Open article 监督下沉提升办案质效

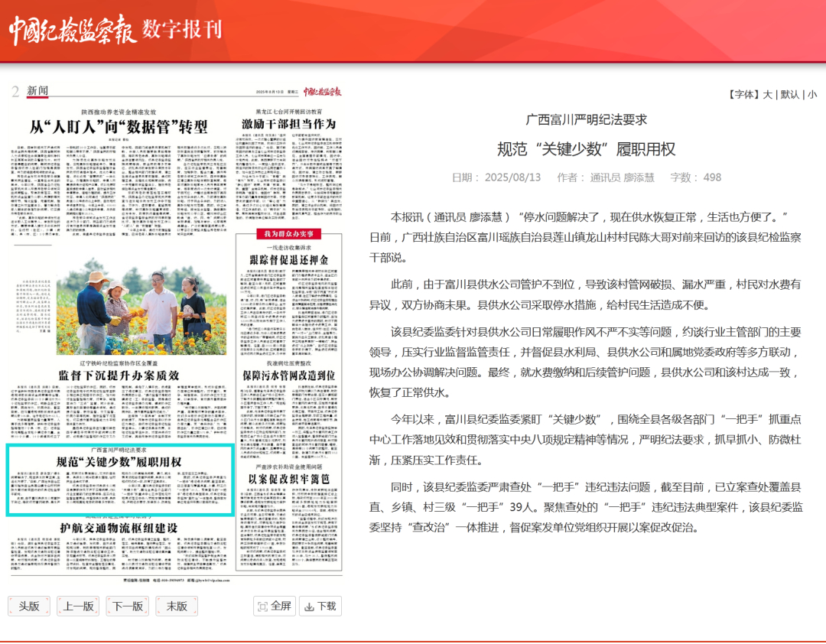(119, 376)
